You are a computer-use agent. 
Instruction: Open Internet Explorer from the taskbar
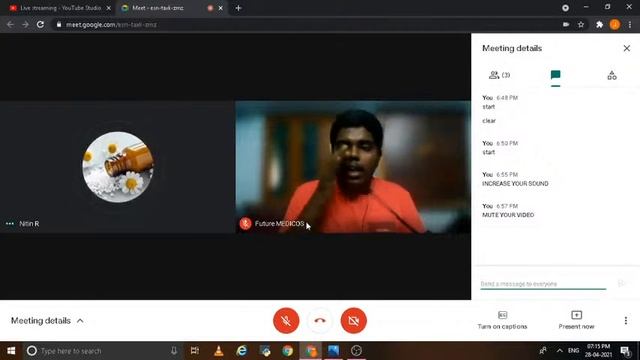(242, 351)
